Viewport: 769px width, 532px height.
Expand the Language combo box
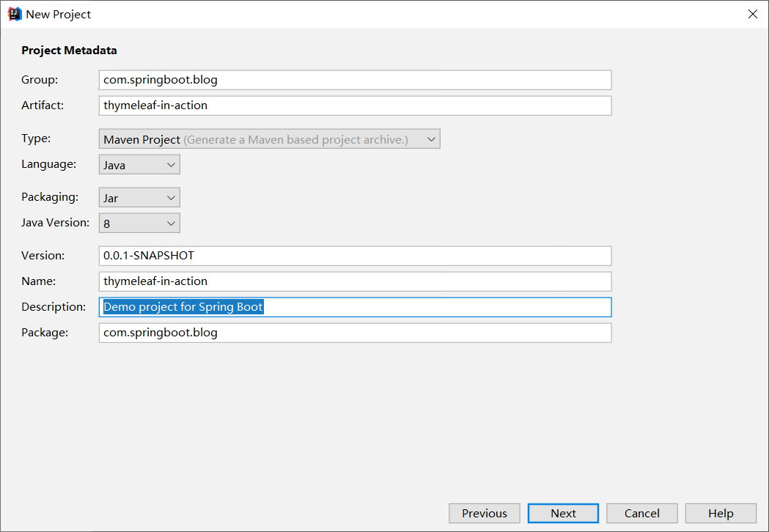(x=139, y=164)
